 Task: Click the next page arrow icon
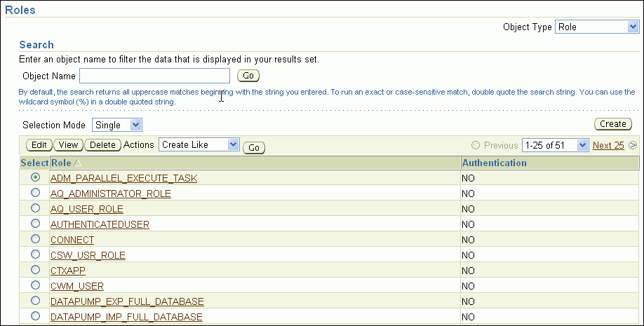[x=633, y=146]
